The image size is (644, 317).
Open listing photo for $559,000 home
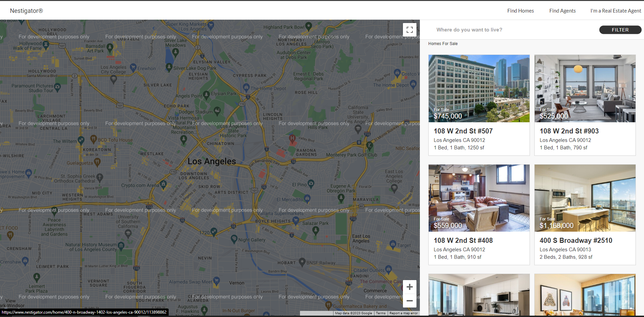(x=479, y=198)
